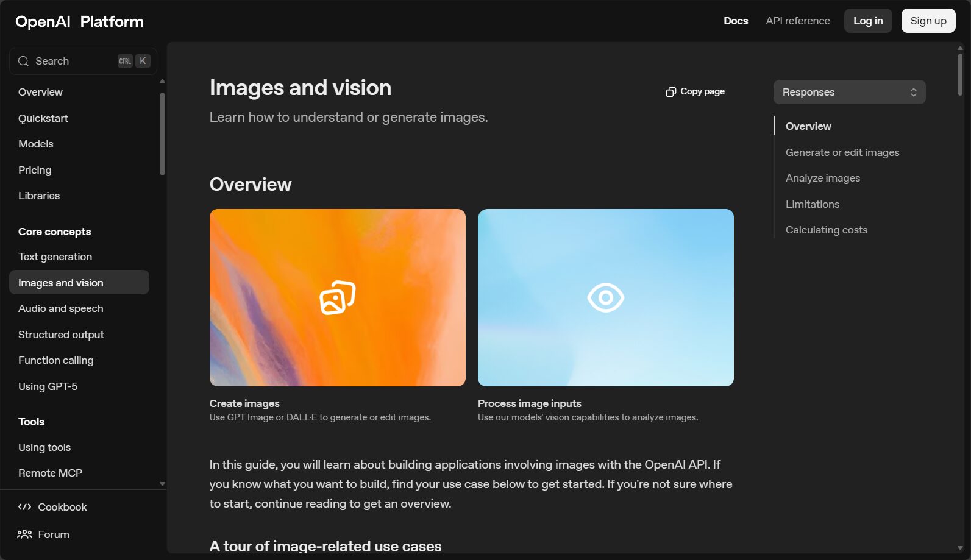Click the sidebar scrollbar thumb
The width and height of the screenshot is (971, 560).
tap(162, 134)
